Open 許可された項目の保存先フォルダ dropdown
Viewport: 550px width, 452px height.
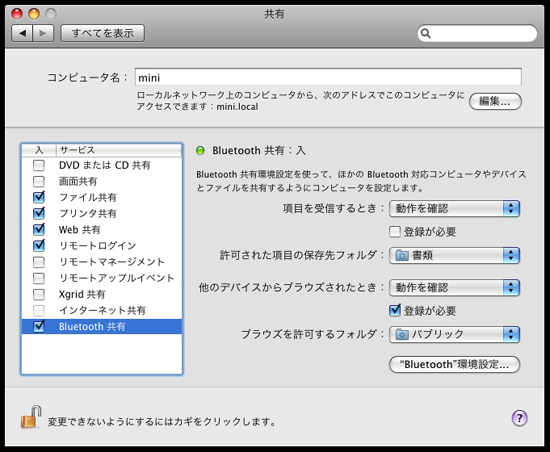tap(455, 256)
